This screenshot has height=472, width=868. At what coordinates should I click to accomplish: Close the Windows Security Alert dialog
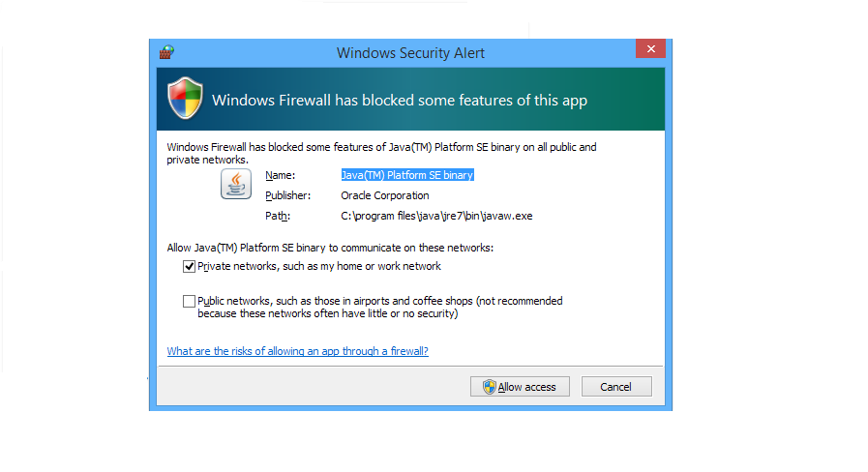tap(649, 49)
